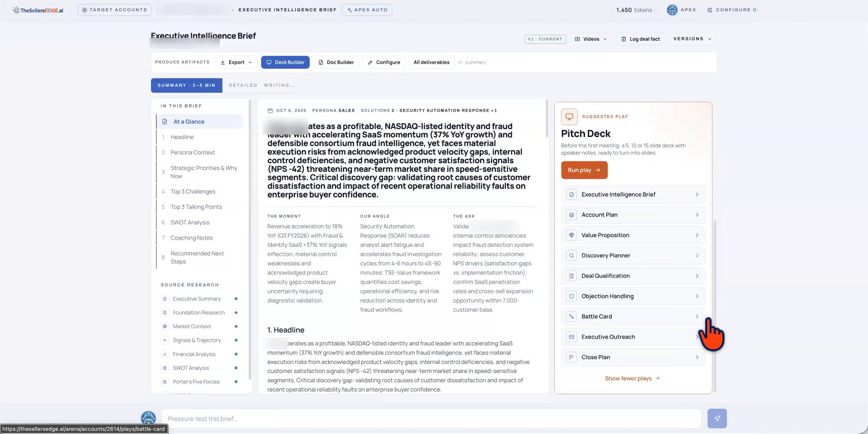Expand Battle Card play chevron
Viewport: 868px width, 434px height.
coord(697,316)
